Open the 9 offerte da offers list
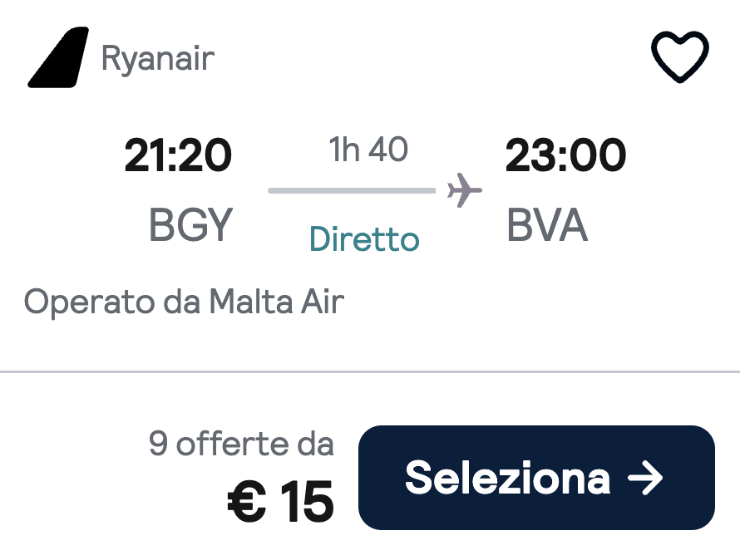The width and height of the screenshot is (740, 560). tap(241, 443)
